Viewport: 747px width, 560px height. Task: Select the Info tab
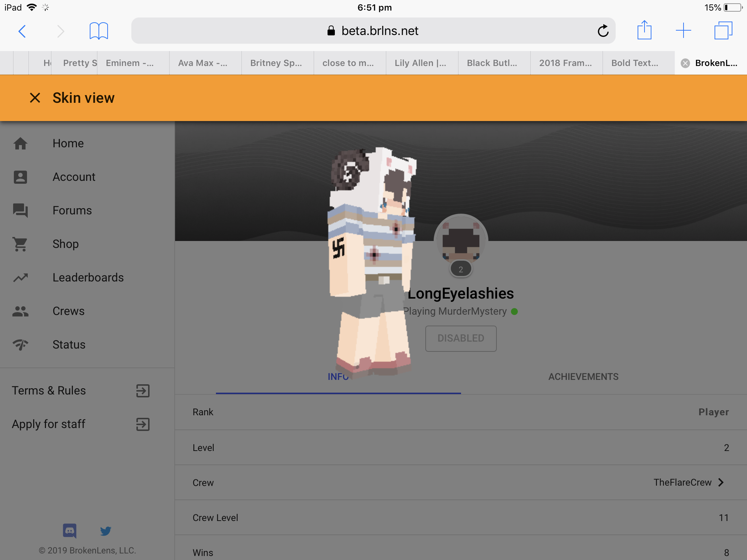click(x=338, y=377)
